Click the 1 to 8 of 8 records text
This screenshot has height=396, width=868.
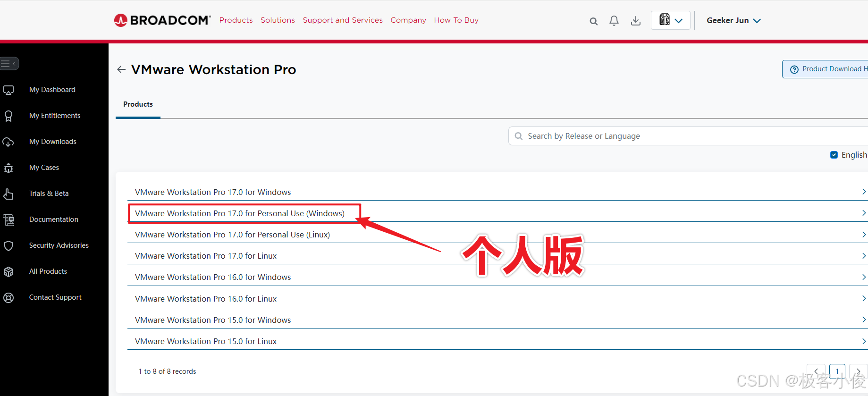[167, 371]
